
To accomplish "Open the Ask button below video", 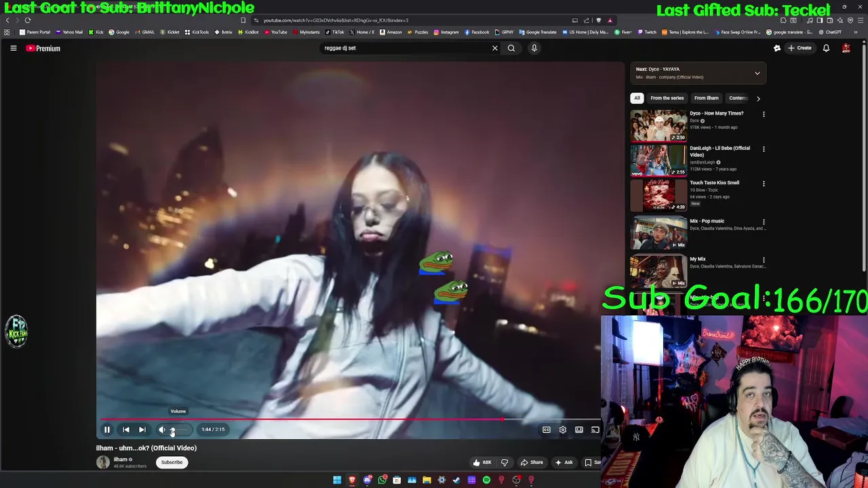I will [564, 462].
